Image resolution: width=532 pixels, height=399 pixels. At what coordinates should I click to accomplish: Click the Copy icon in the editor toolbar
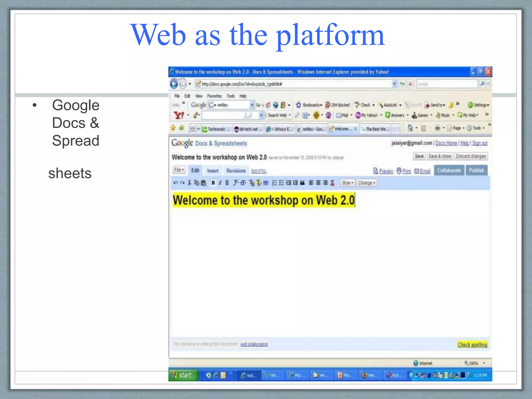[197, 183]
